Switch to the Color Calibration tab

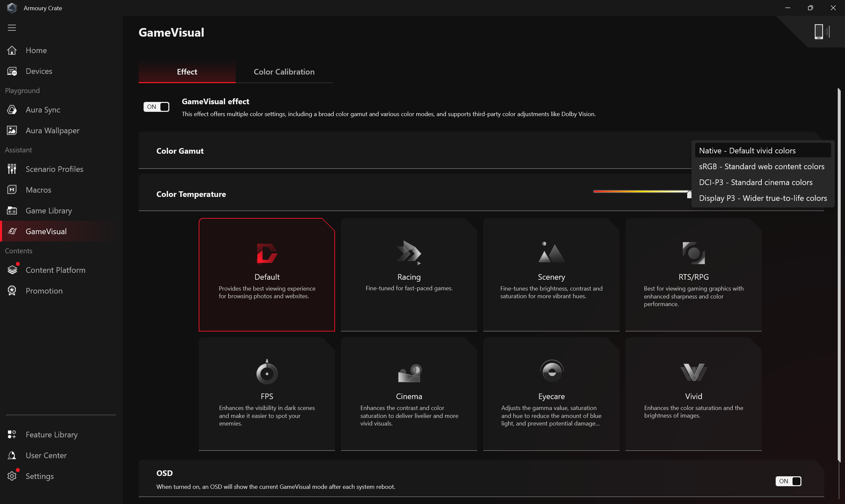284,72
